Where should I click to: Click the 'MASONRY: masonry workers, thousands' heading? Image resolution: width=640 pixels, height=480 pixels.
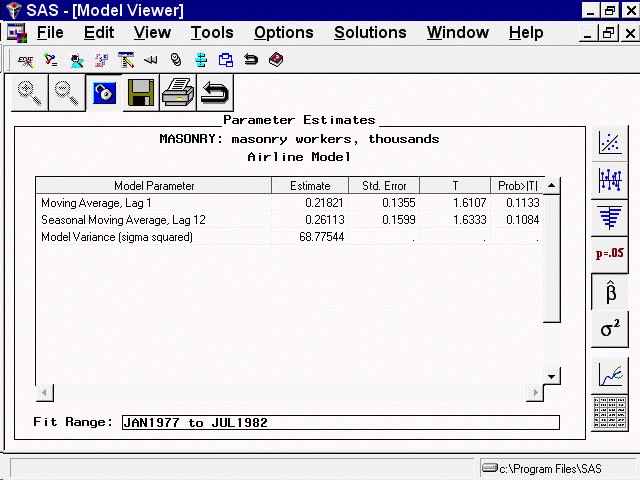tap(299, 139)
